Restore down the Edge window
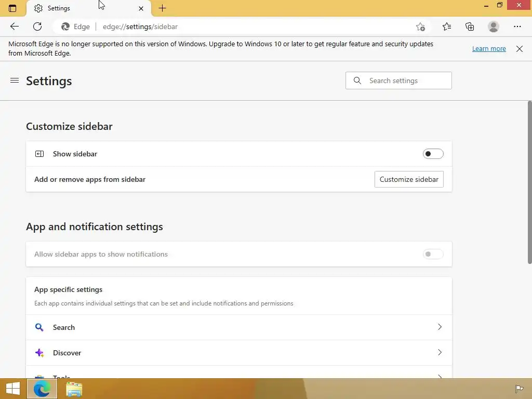532x399 pixels. [x=499, y=5]
